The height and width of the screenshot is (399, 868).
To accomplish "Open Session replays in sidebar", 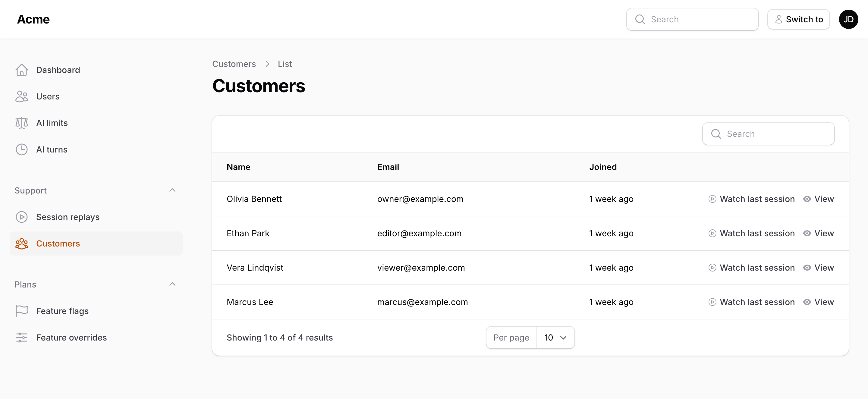I will click(96, 217).
